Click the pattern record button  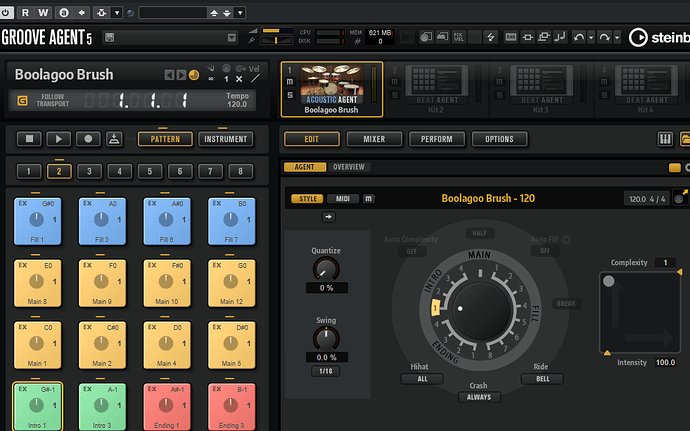(x=88, y=139)
